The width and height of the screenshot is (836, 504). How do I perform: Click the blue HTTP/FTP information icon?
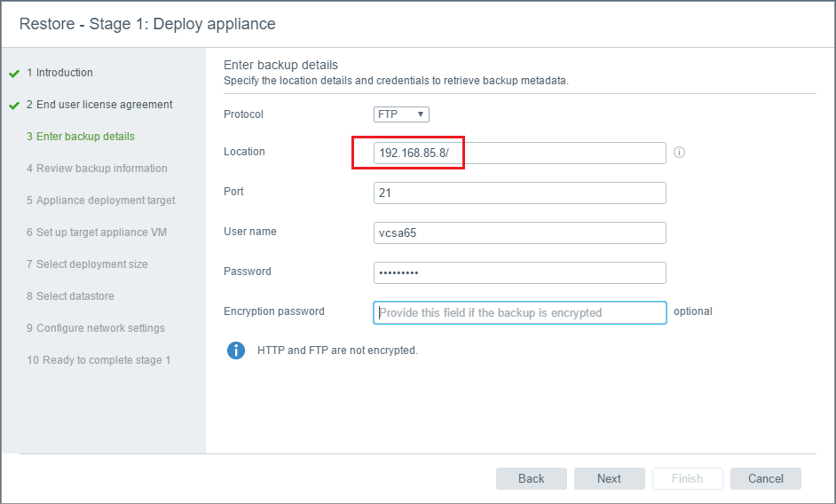pyautogui.click(x=236, y=350)
